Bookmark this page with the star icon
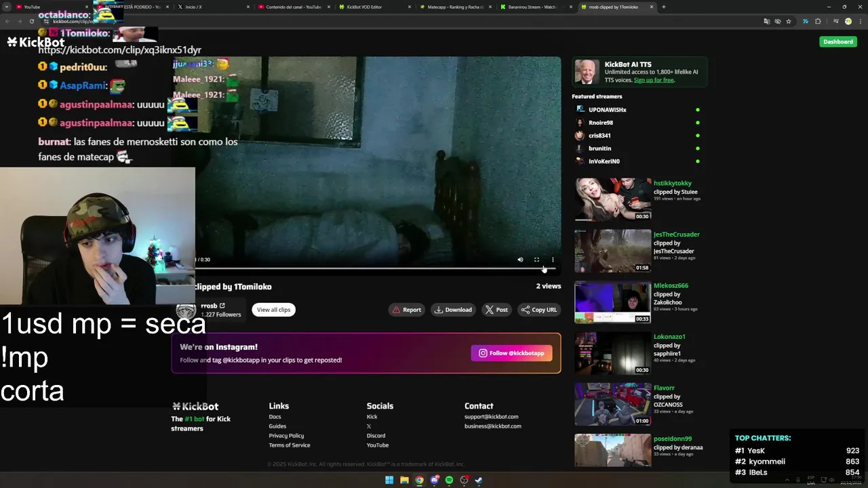Viewport: 868px width, 488px height. tap(789, 21)
